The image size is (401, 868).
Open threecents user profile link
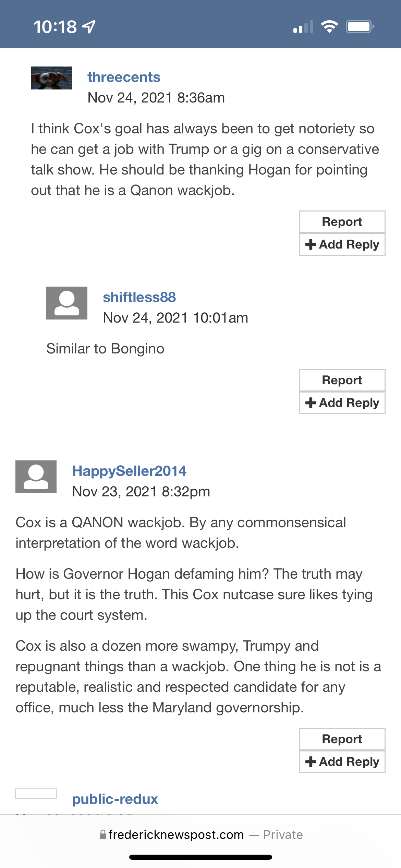[124, 77]
